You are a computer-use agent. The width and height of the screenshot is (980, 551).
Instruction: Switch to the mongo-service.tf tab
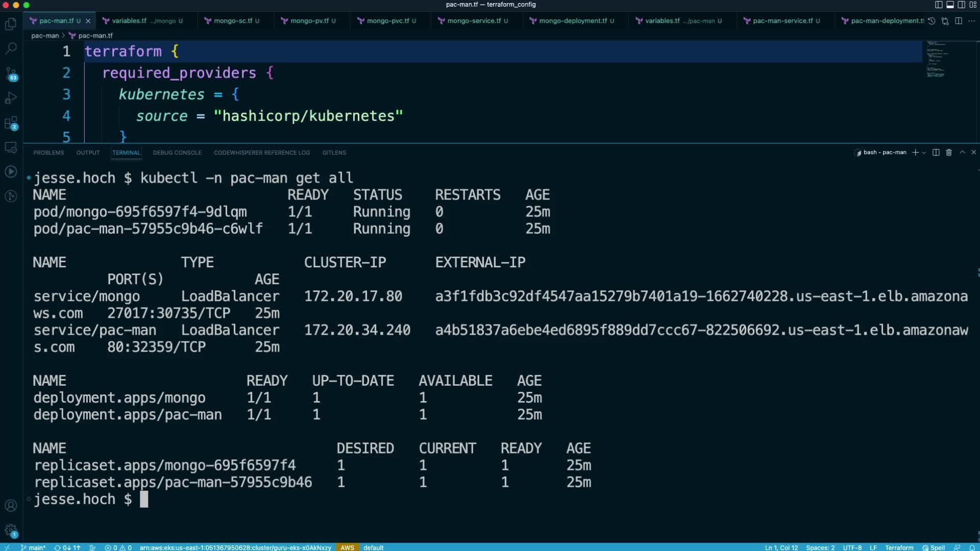point(474,21)
